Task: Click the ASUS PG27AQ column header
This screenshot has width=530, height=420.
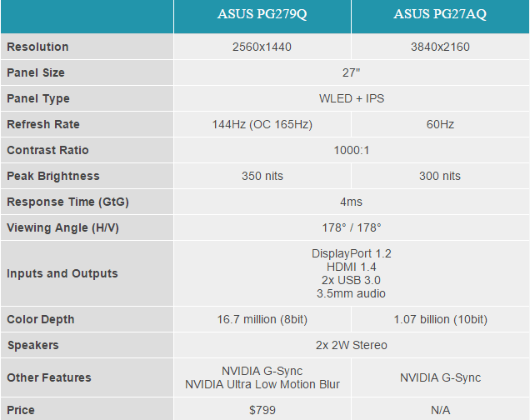Action: coord(440,16)
